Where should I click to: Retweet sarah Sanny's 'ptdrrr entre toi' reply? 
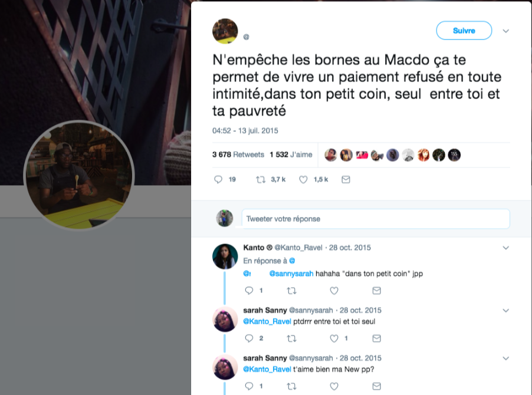[x=291, y=338]
